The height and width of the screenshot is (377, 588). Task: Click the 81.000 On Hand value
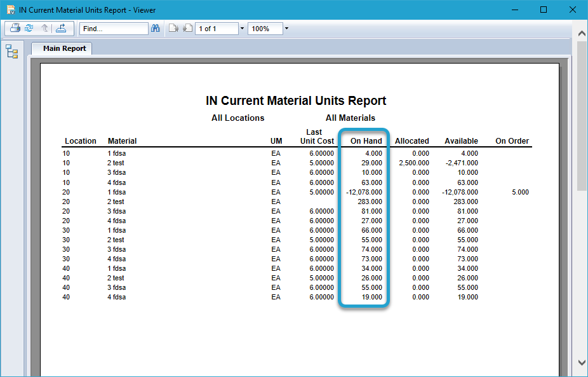[x=371, y=212]
